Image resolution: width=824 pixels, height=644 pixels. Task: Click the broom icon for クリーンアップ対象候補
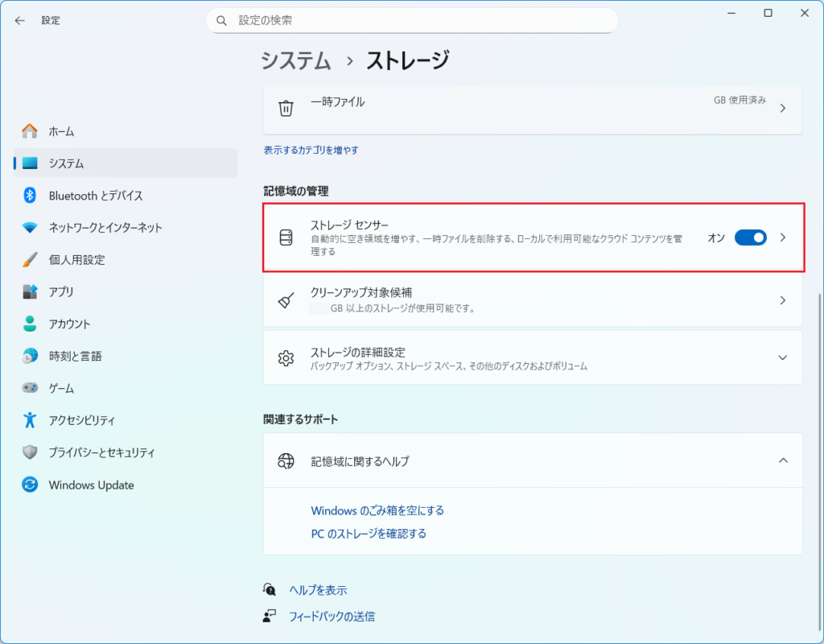286,300
